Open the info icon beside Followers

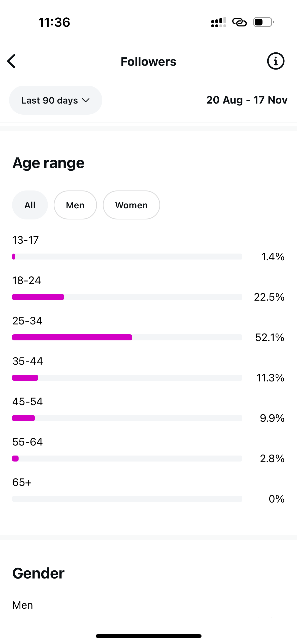(x=276, y=61)
